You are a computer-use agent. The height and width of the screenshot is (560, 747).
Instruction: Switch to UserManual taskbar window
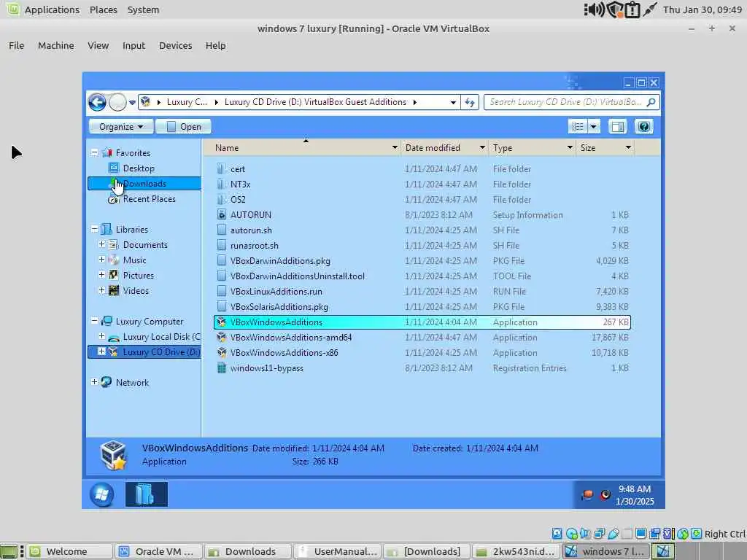tap(338, 551)
